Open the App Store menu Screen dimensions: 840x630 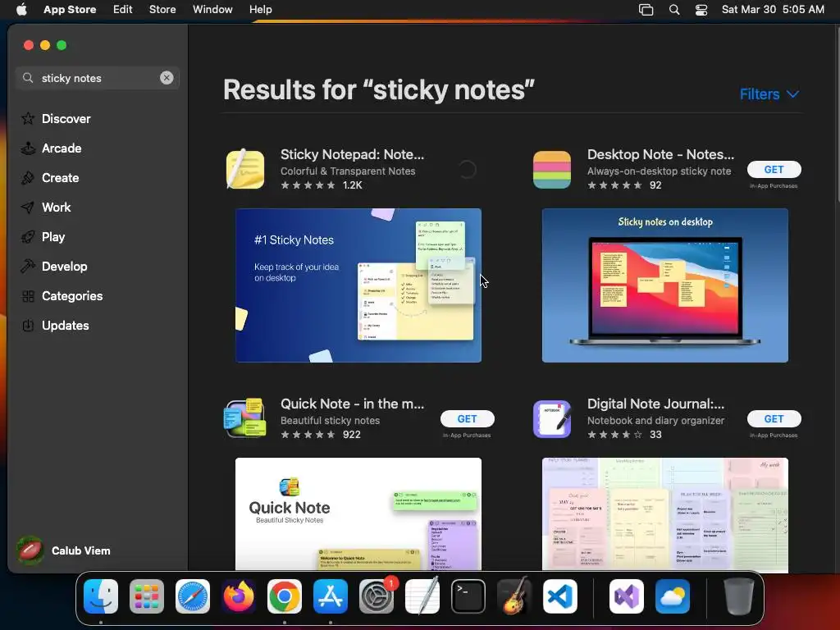[x=70, y=10]
